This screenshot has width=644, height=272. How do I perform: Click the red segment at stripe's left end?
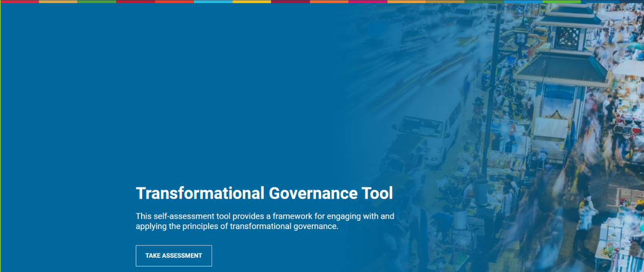point(19,2)
